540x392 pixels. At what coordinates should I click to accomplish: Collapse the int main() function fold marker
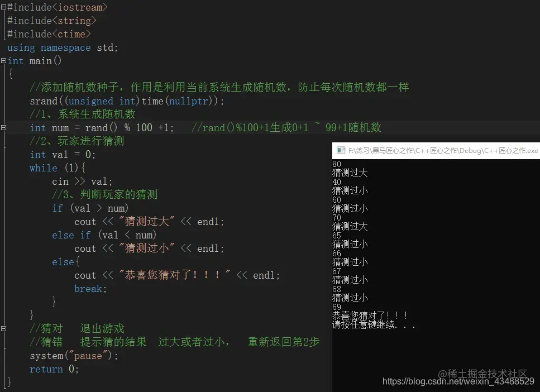[x=3, y=60]
